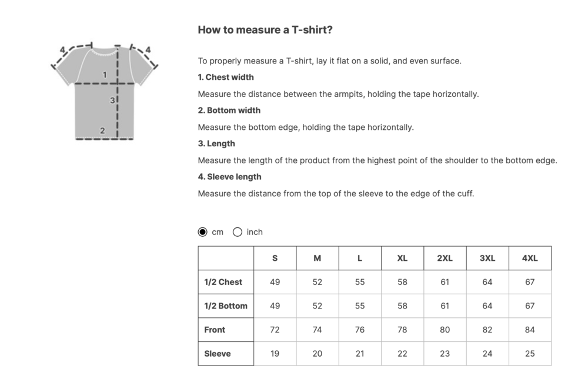Click the '1. Chest width' heading
The width and height of the screenshot is (588, 376).
click(226, 77)
